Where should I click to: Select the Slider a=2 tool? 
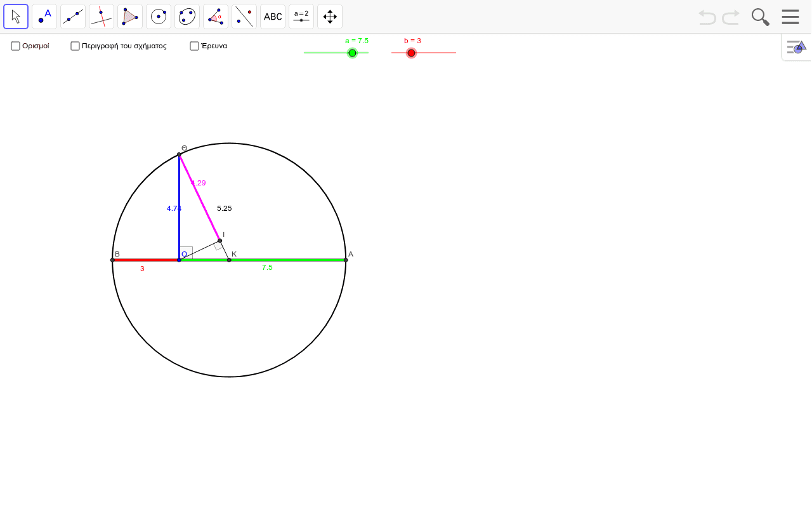(x=301, y=17)
